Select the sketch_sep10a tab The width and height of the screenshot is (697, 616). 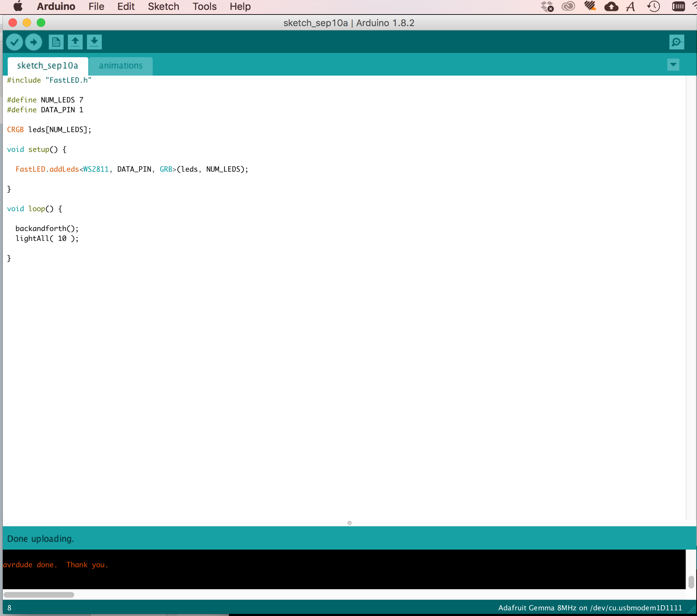pos(48,66)
